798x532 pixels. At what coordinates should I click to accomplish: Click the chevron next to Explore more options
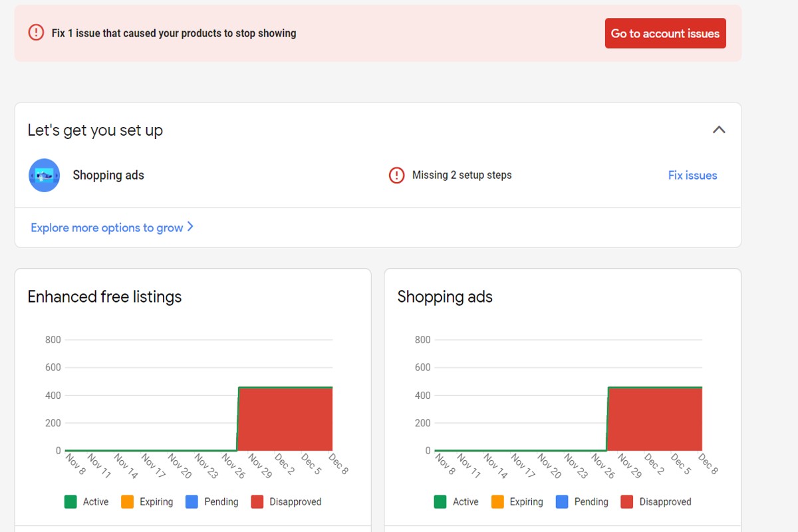tap(190, 227)
